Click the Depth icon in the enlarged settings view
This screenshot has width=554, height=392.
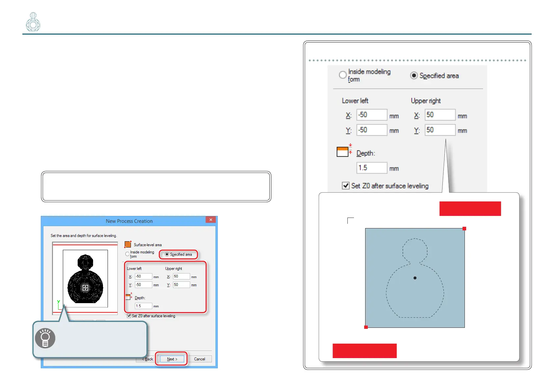pos(344,150)
